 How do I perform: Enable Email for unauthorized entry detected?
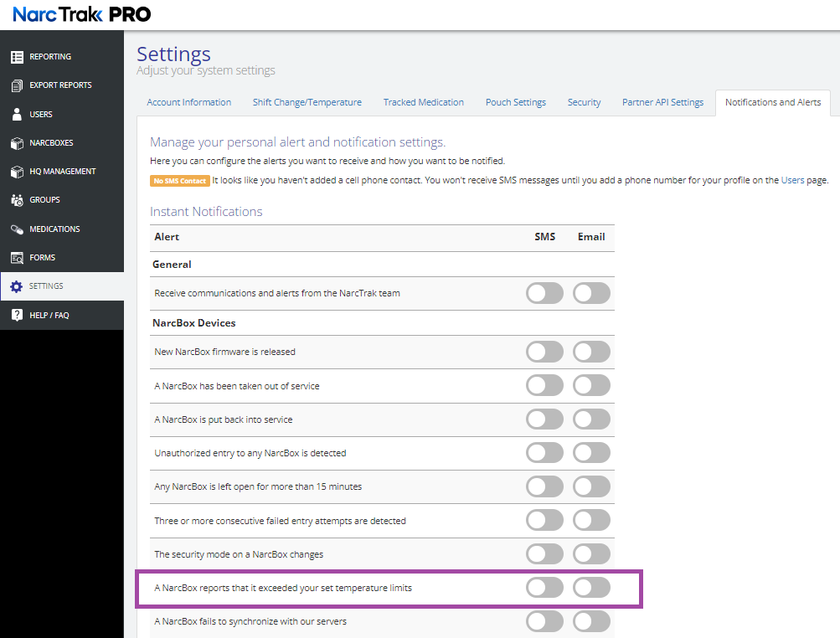[x=591, y=453]
